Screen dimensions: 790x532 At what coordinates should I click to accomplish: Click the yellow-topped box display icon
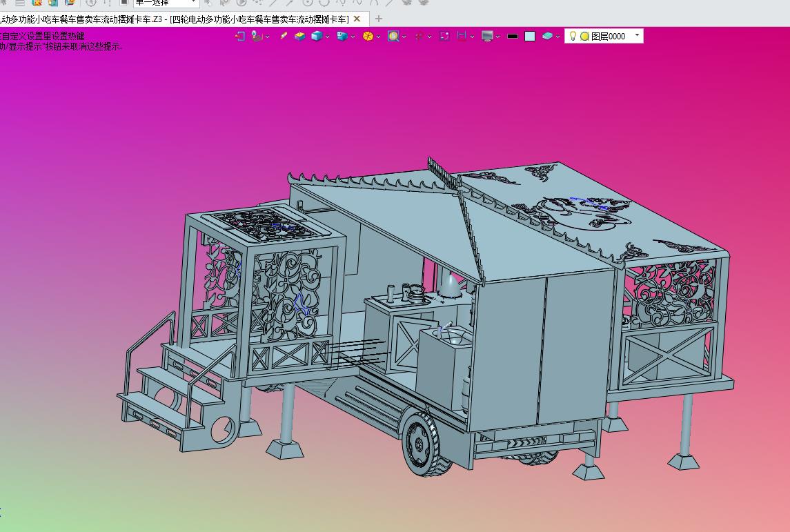(x=299, y=37)
